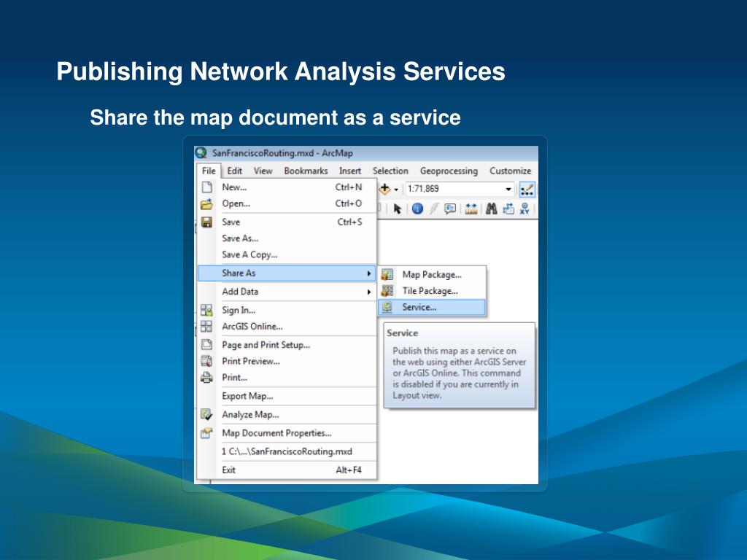Open Page and Print Setup...
Viewport: 747px width, 560px height.
pos(287,345)
